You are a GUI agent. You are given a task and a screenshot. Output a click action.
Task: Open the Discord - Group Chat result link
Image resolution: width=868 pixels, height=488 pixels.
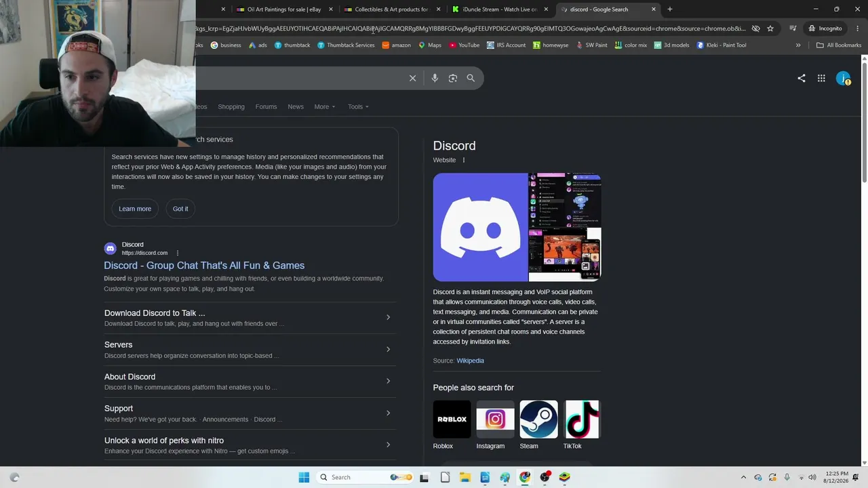coord(204,266)
